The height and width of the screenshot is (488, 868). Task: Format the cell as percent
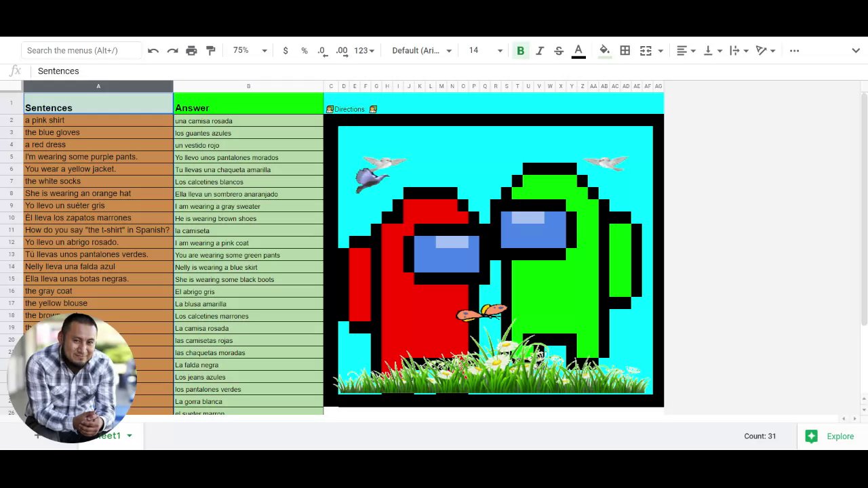[x=304, y=51]
